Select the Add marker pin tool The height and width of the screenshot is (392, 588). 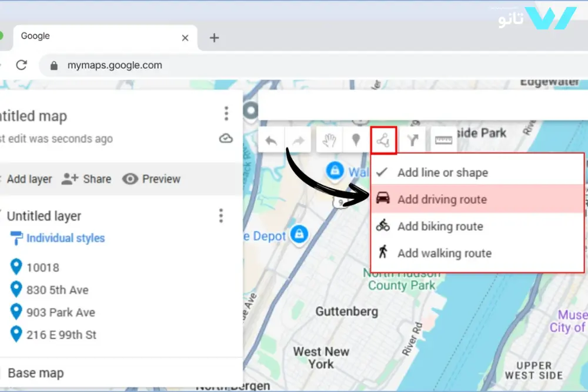coord(356,140)
